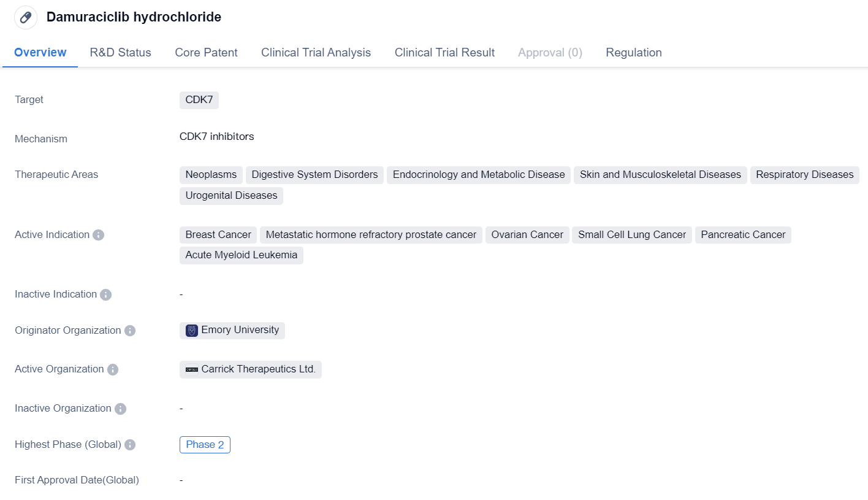Click the Small Cell Lung Cancer tag
The height and width of the screenshot is (500, 868).
click(631, 235)
